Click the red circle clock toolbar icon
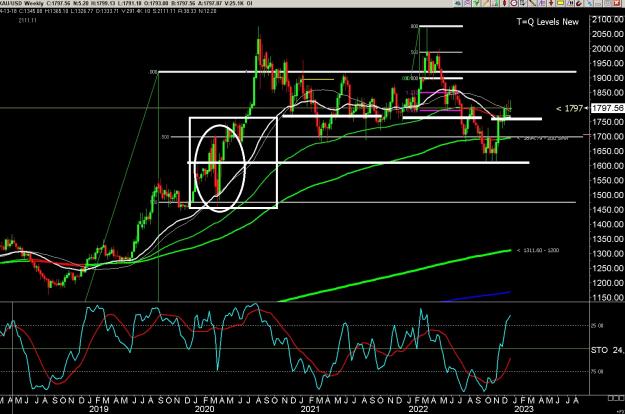The image size is (625, 414). pos(514,3)
